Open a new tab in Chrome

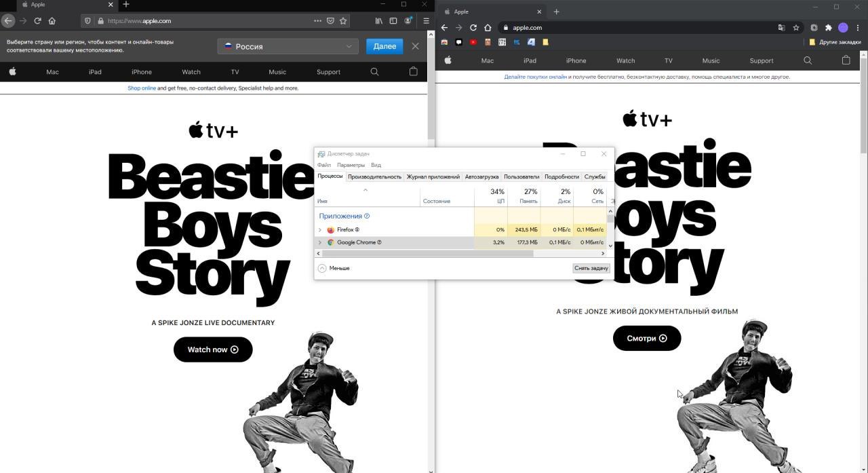pos(556,12)
